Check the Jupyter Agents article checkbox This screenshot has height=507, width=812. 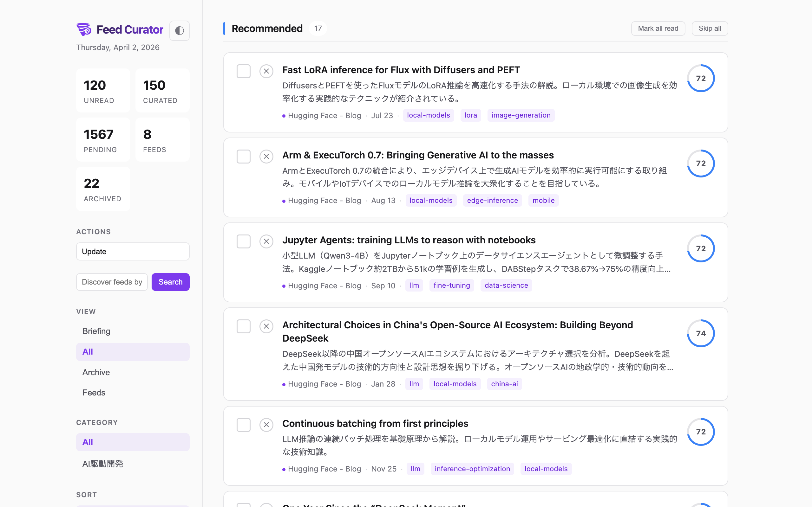243,241
